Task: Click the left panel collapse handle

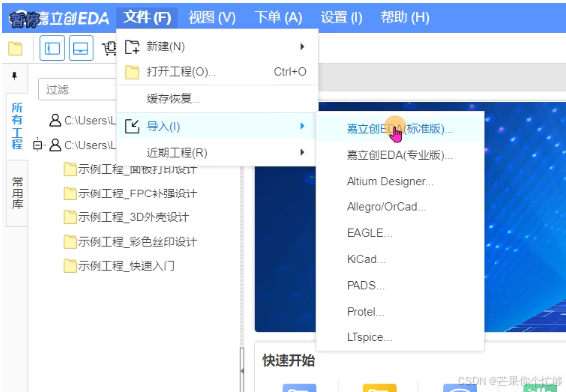Action: 242,370
